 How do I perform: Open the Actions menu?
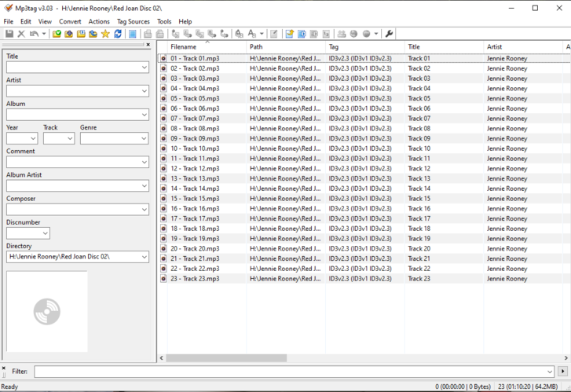[99, 21]
